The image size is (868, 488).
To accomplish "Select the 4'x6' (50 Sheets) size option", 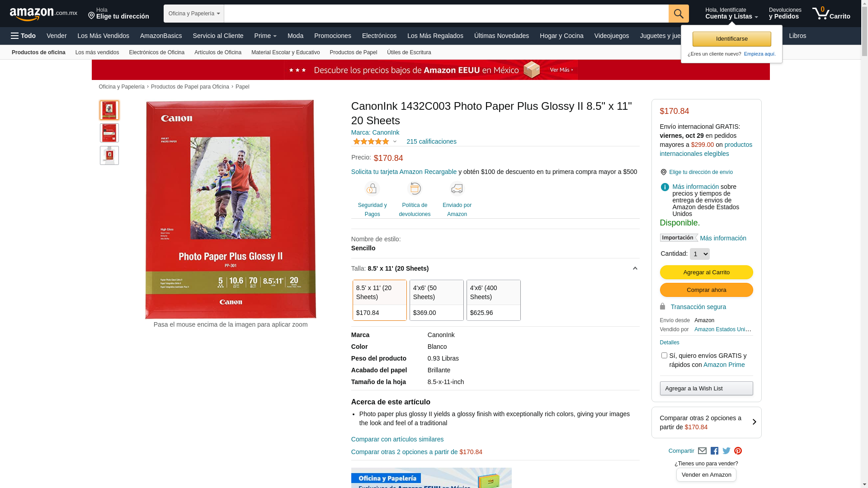I will 437,300.
